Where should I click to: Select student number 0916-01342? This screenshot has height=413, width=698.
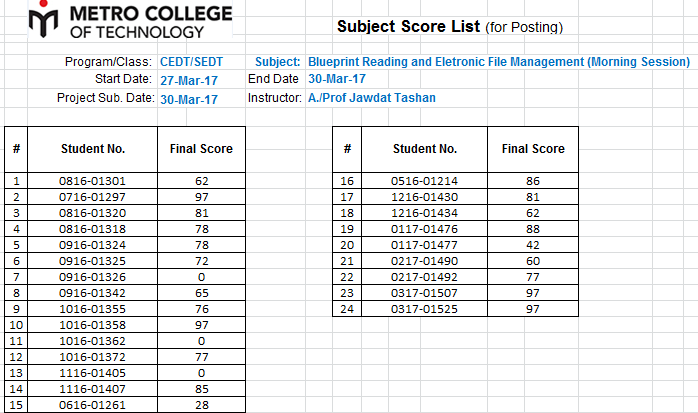point(93,293)
